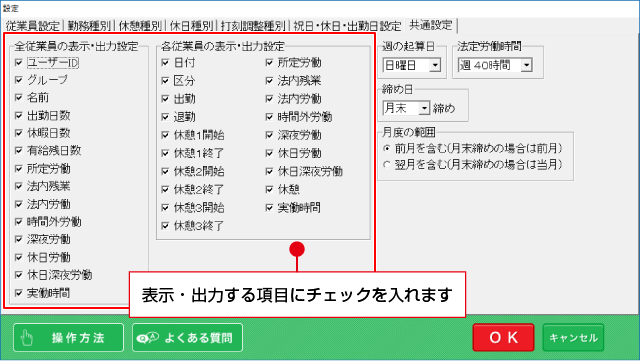Toggle 休憩2開始 checkbox
640x362 pixels.
pyautogui.click(x=165, y=171)
